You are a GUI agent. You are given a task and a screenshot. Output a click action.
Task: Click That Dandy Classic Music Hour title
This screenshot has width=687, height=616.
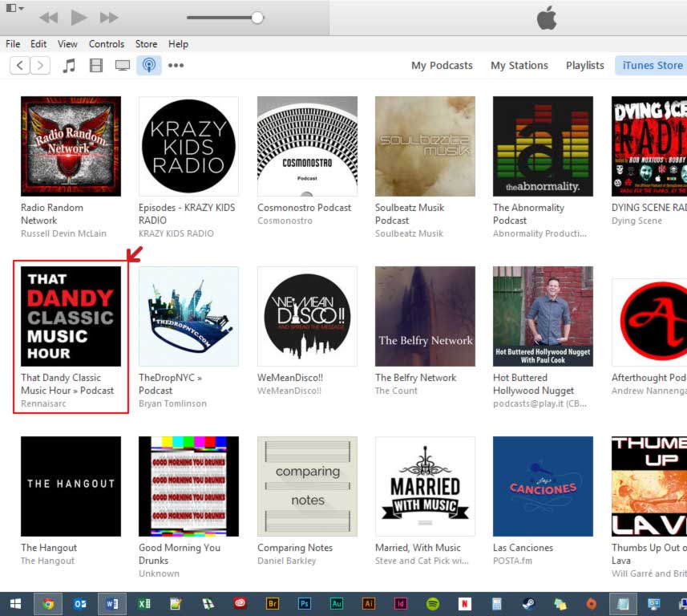pyautogui.click(x=67, y=384)
